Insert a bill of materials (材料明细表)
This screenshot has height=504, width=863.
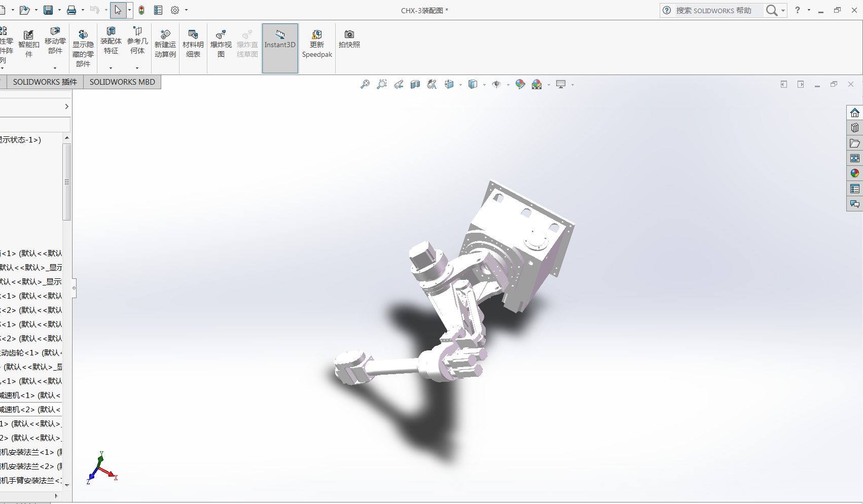tap(193, 44)
